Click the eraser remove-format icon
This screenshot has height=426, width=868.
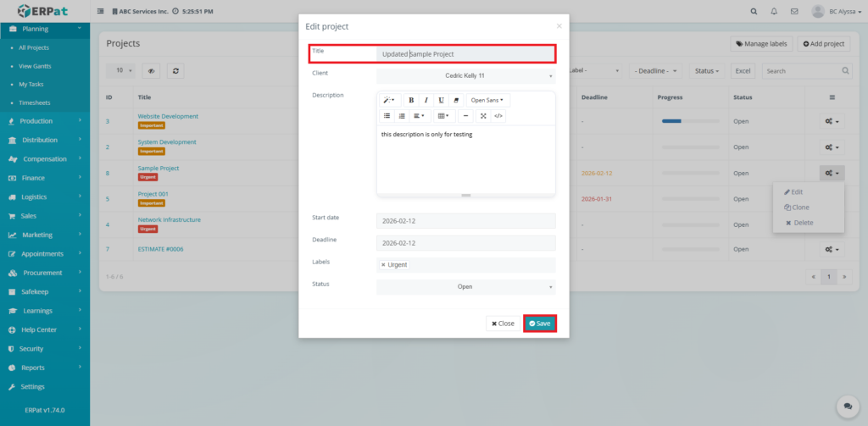tap(455, 100)
